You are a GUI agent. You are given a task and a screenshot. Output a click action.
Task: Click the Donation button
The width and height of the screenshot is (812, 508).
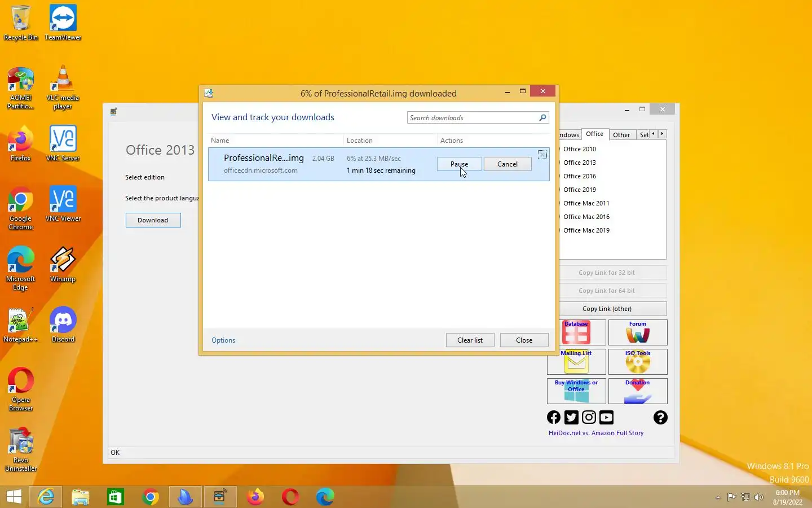(638, 391)
